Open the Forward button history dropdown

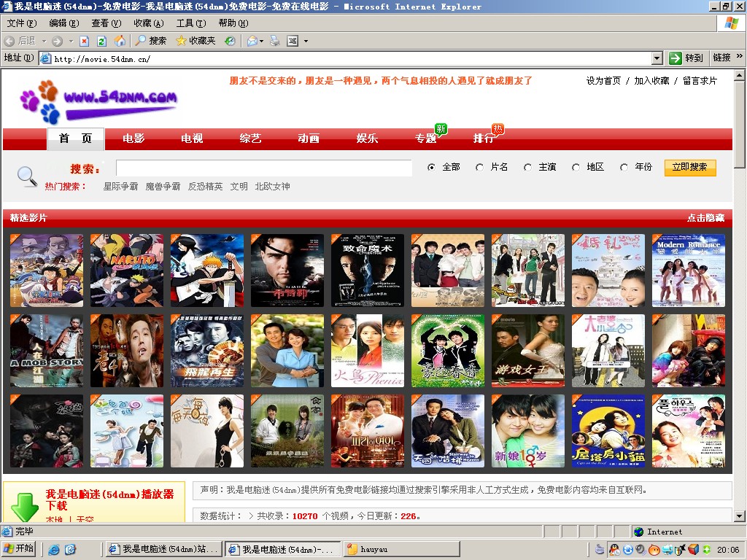(71, 42)
